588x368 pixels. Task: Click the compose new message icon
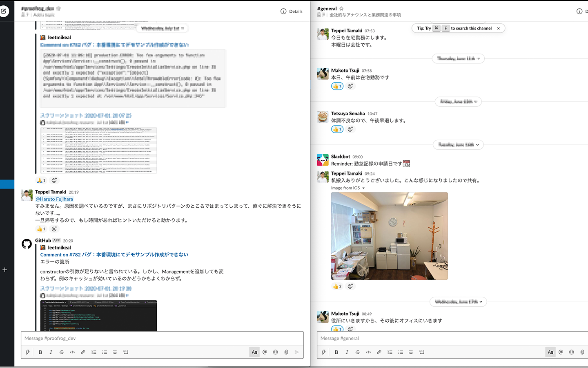(x=4, y=11)
